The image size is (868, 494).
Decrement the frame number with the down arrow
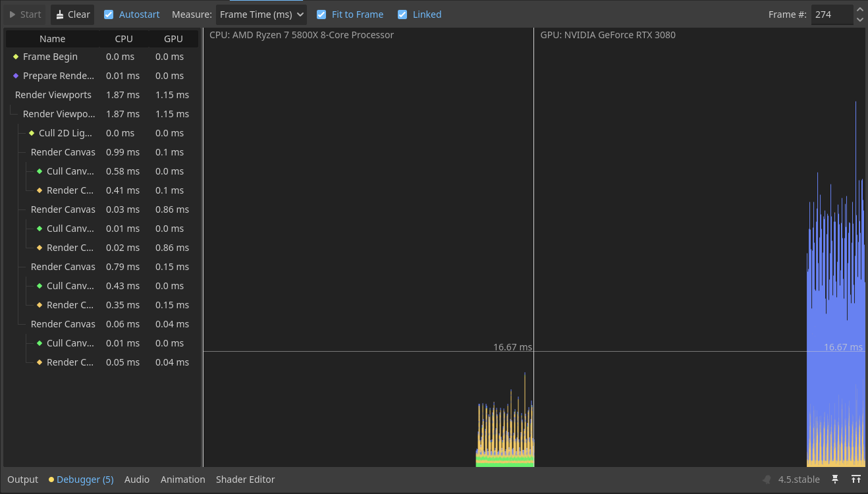pyautogui.click(x=859, y=20)
